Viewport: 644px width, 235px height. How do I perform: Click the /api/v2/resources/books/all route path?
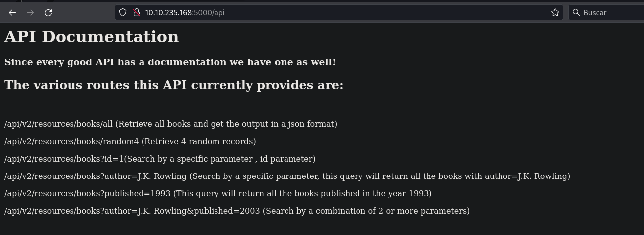pos(59,124)
